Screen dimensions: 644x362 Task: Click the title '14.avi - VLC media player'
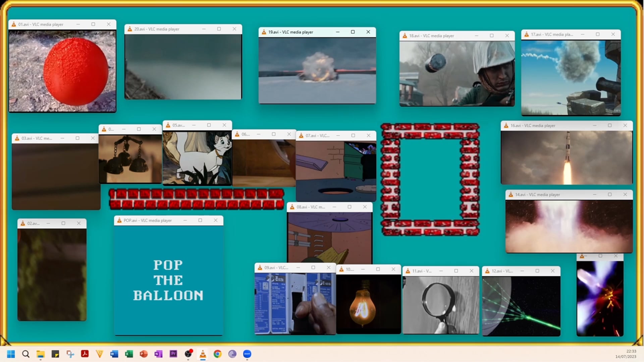point(537,195)
